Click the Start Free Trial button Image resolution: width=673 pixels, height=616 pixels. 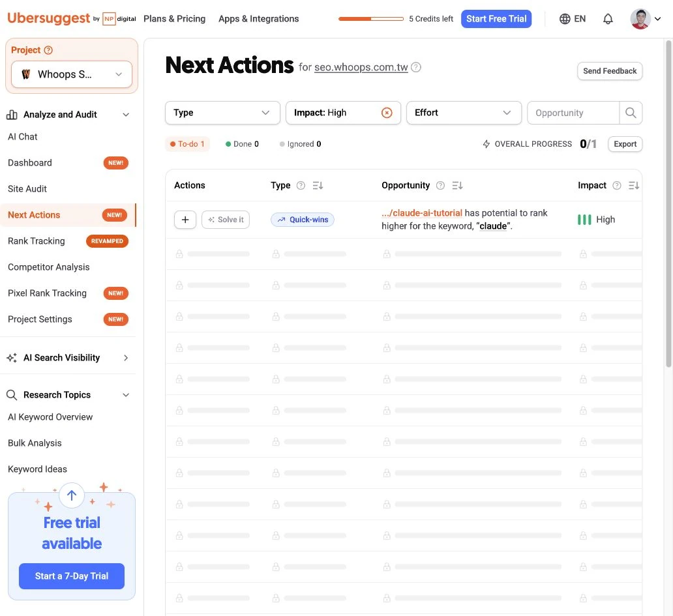[x=496, y=19]
